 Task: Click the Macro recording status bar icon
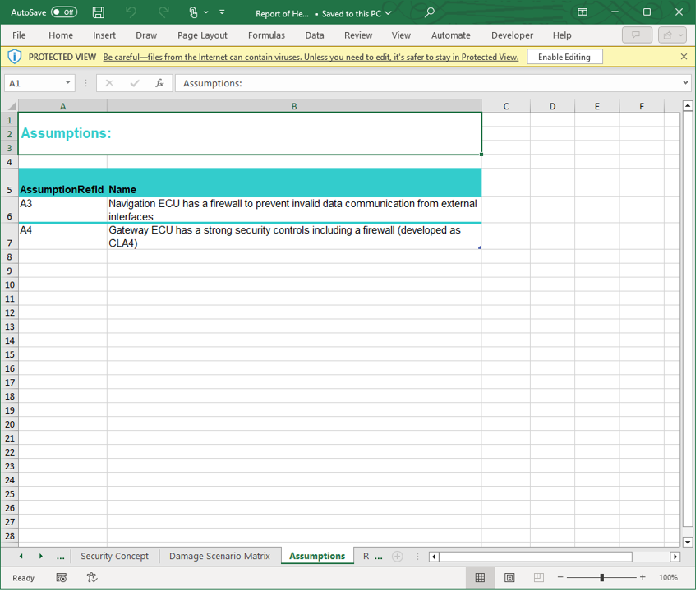point(62,578)
